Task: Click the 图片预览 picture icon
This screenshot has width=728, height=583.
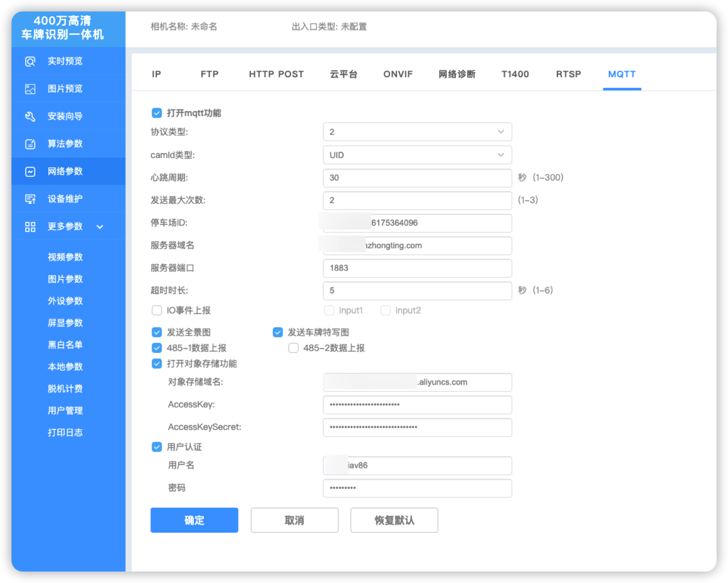Action: pos(30,89)
